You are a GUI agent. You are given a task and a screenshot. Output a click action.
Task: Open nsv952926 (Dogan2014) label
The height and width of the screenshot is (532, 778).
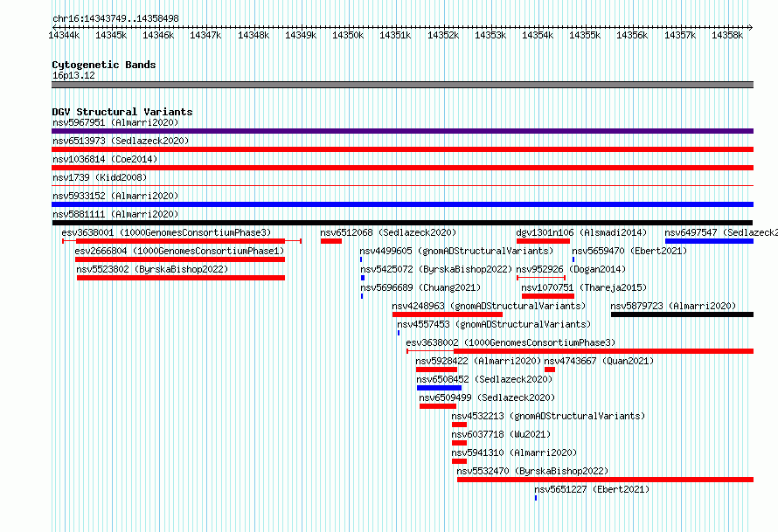pos(571,269)
